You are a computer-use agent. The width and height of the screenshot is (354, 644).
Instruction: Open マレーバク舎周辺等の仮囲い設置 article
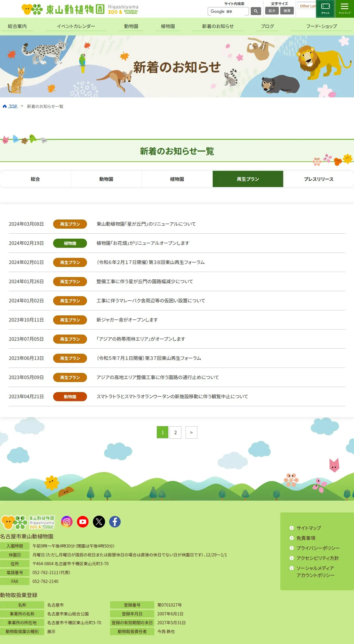click(x=151, y=301)
